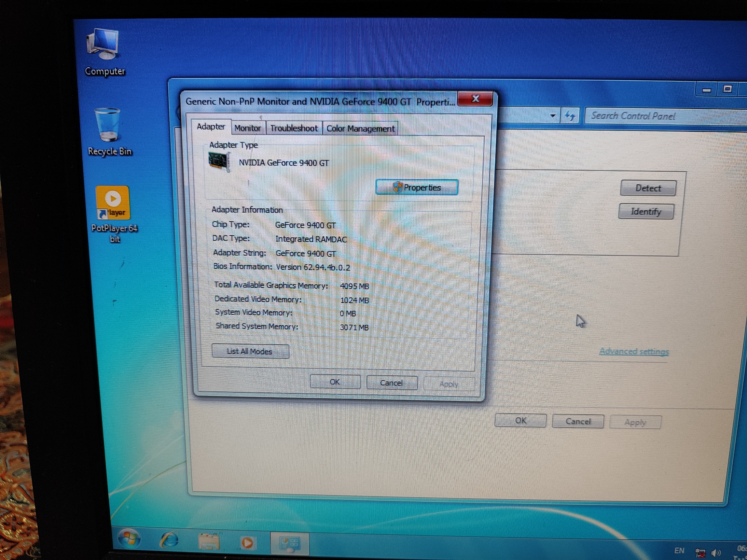This screenshot has height=560, width=747.
Task: Click the refresh button beside address bar
Action: [570, 116]
